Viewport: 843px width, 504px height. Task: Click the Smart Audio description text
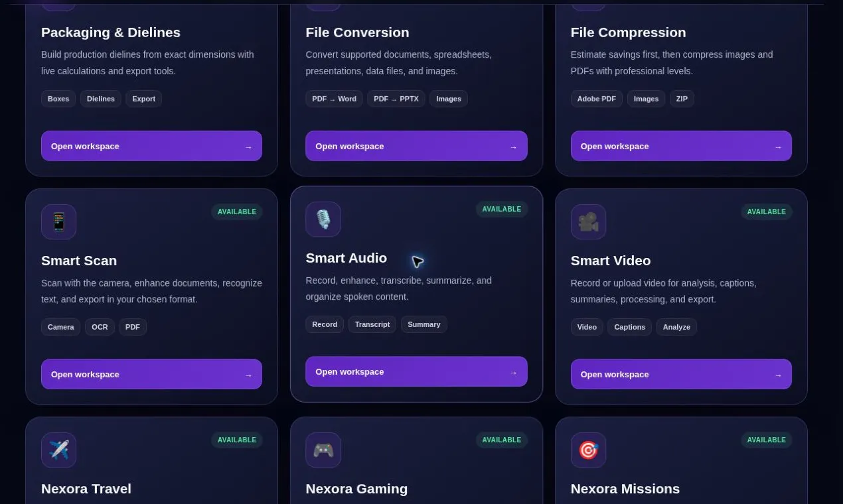(x=398, y=288)
